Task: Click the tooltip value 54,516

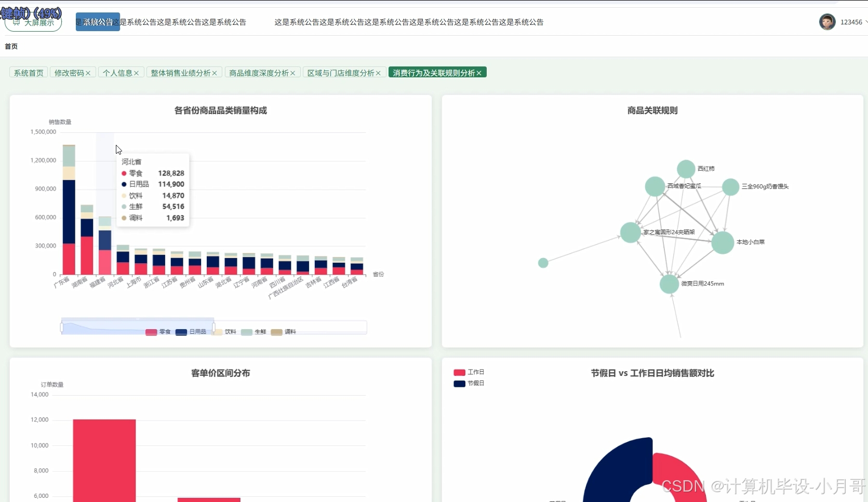Action: [x=173, y=207]
